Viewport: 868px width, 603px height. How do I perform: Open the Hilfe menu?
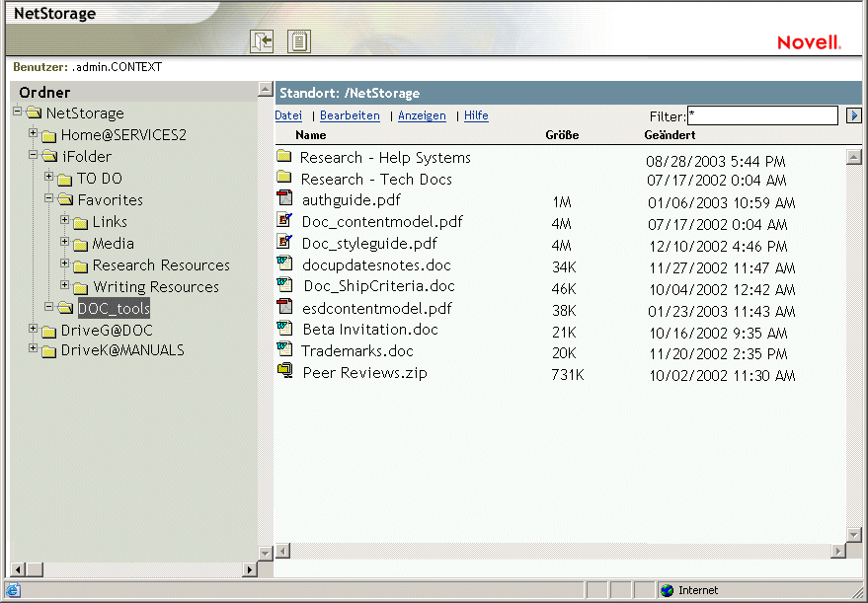[x=476, y=115]
